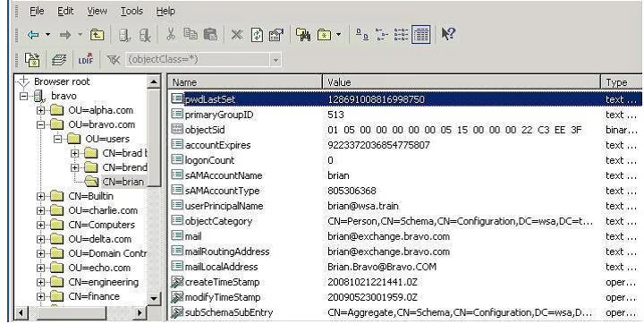This screenshot has width=644, height=324.
Task: Click the tree horizontal scroll left arrow
Action: click(21, 313)
